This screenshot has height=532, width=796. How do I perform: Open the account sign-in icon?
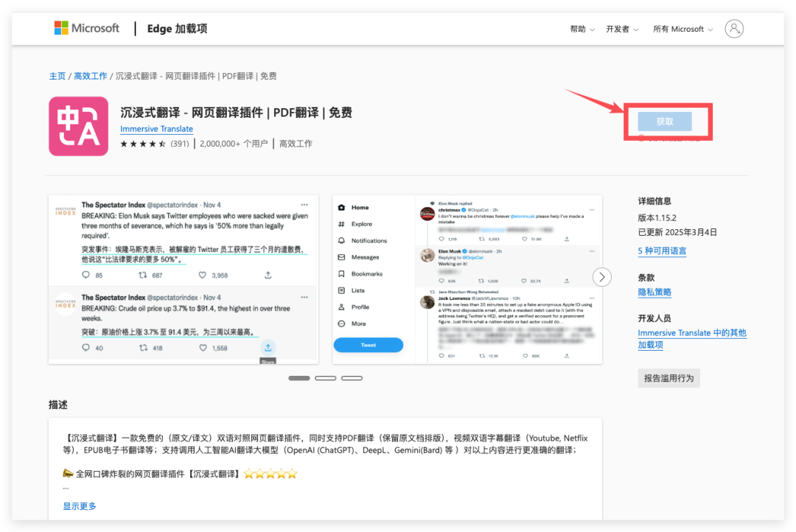pyautogui.click(x=734, y=28)
